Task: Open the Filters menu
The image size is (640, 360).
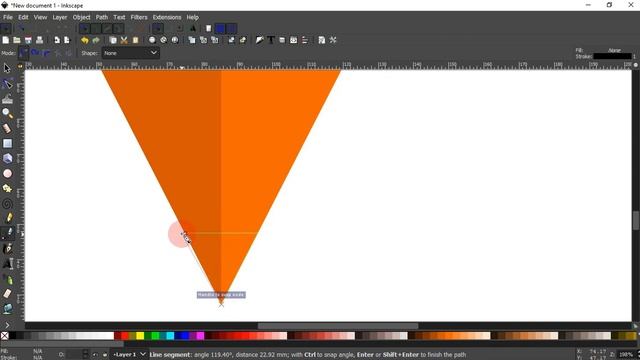Action: (139, 17)
